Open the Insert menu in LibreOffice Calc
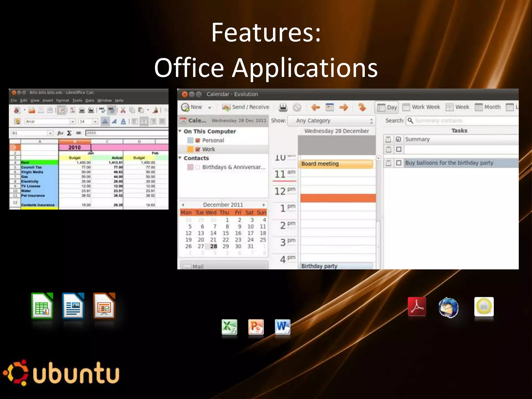 coord(48,101)
